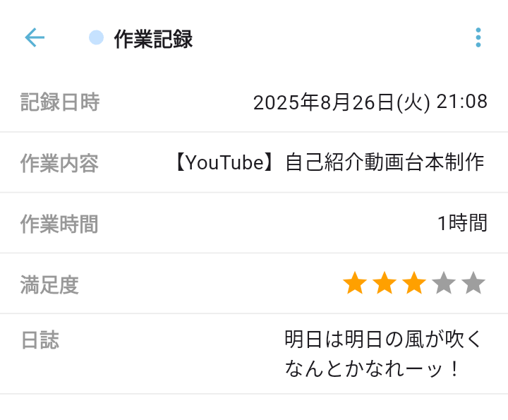Tap the 自己紹介動画台本制作 work content value
The image size is (508, 420).
[x=385, y=163]
